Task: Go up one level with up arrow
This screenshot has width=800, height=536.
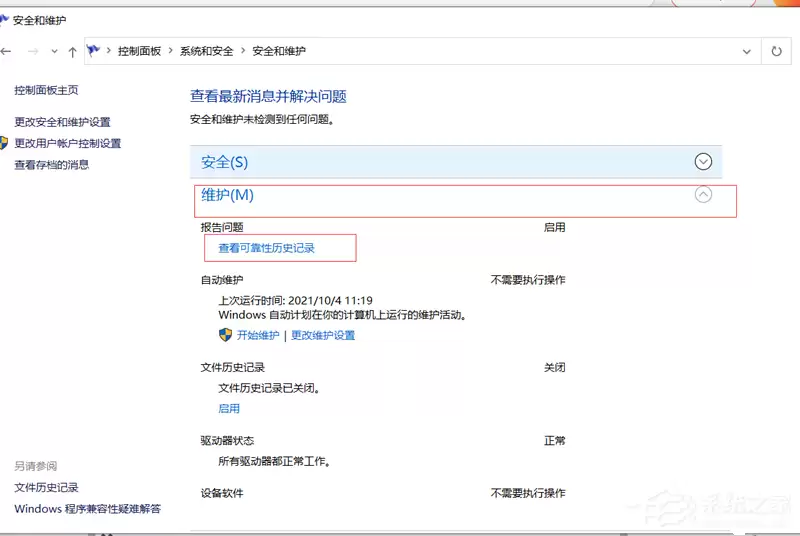Action: [x=72, y=52]
